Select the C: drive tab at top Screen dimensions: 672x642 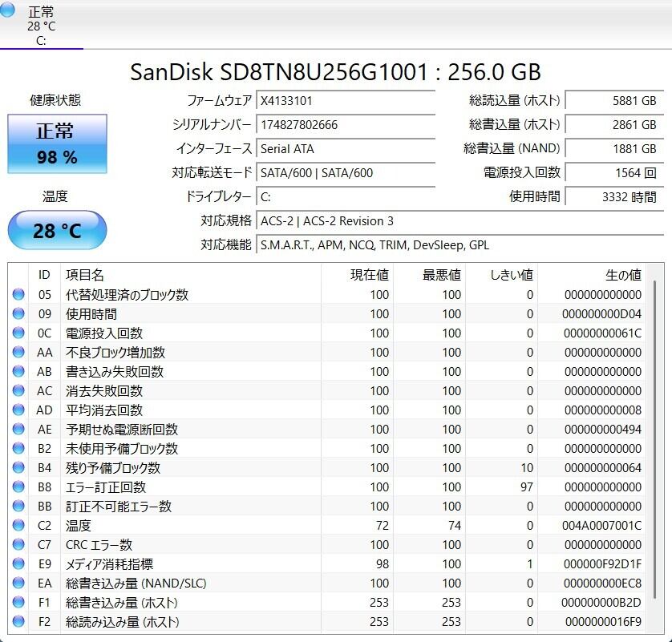click(x=40, y=25)
